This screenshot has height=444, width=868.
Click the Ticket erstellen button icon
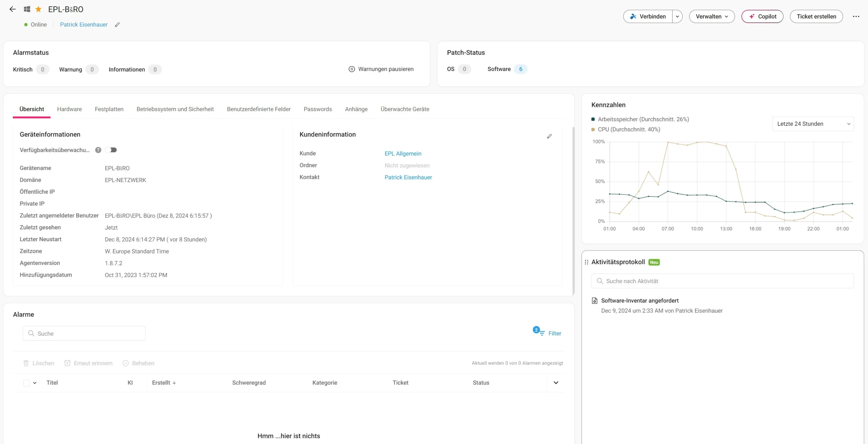(816, 16)
